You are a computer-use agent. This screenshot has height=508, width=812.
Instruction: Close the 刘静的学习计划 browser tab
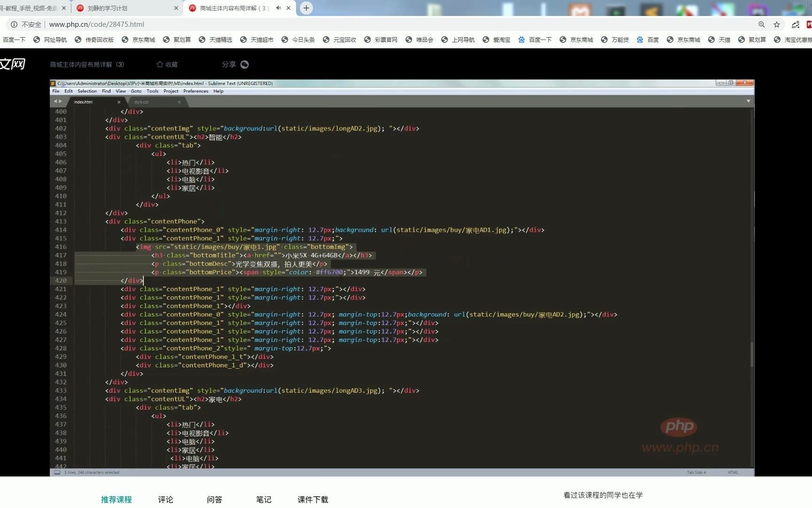click(176, 8)
